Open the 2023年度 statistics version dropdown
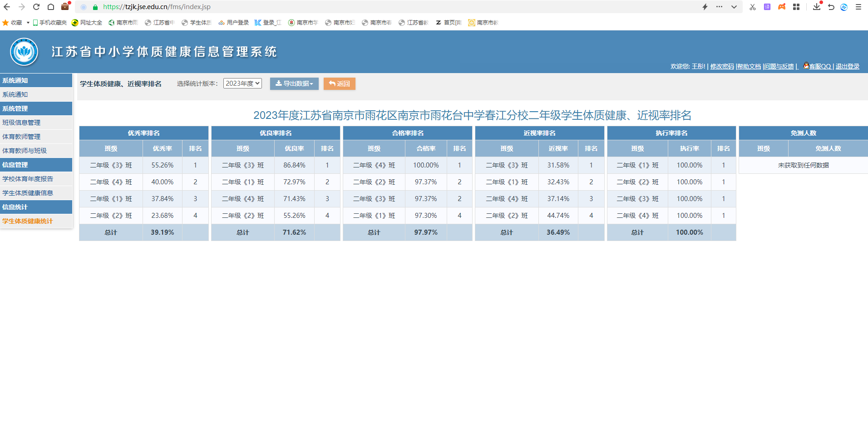 [x=242, y=83]
